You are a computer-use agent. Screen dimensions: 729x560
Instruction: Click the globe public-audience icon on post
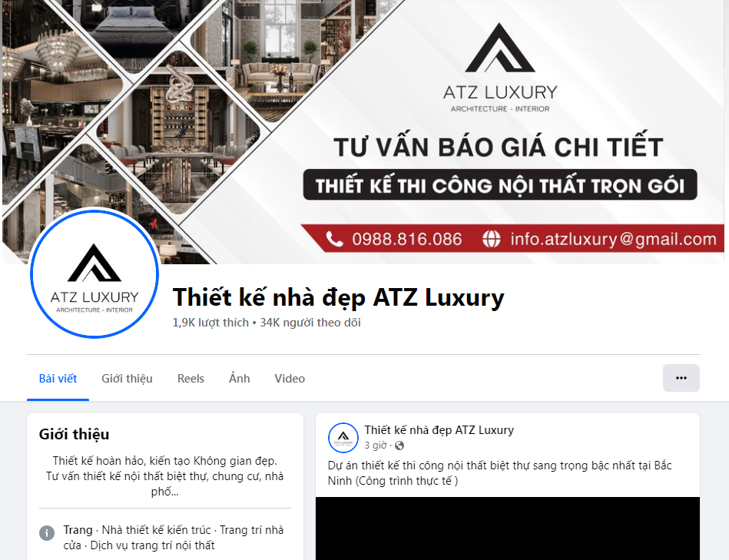click(x=399, y=446)
